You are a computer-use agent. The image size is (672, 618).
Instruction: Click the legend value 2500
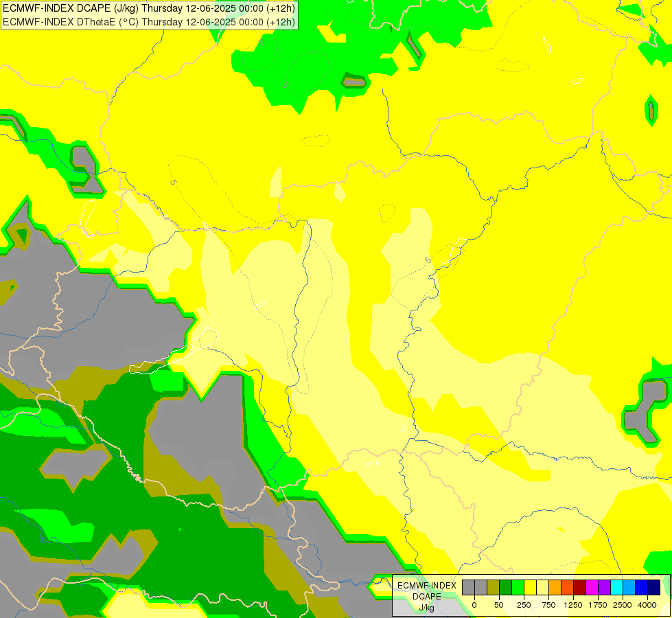tap(623, 605)
